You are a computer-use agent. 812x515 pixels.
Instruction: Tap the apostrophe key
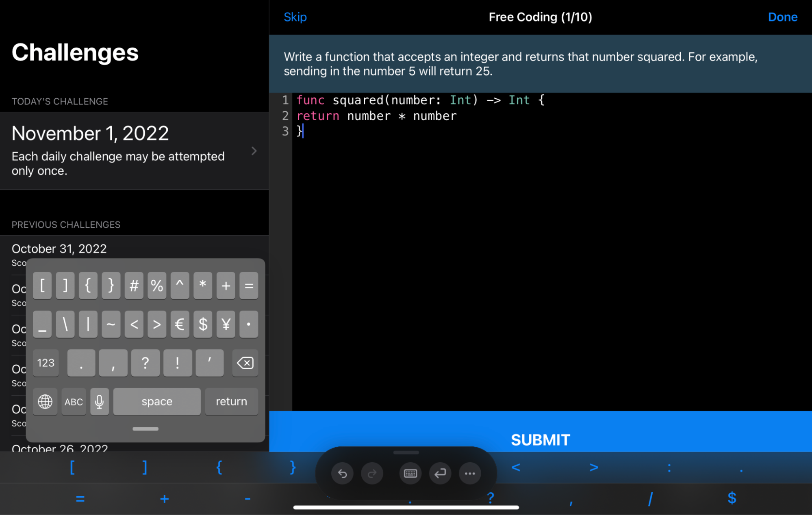210,363
